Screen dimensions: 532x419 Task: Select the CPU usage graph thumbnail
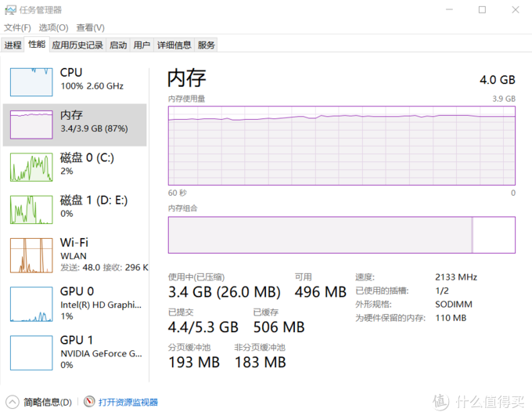(31, 81)
